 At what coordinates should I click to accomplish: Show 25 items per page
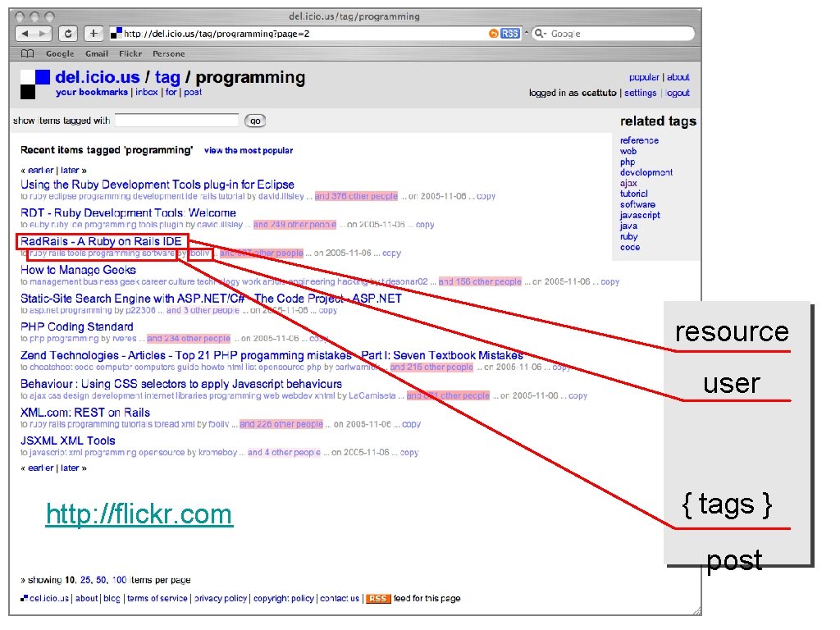click(x=85, y=580)
